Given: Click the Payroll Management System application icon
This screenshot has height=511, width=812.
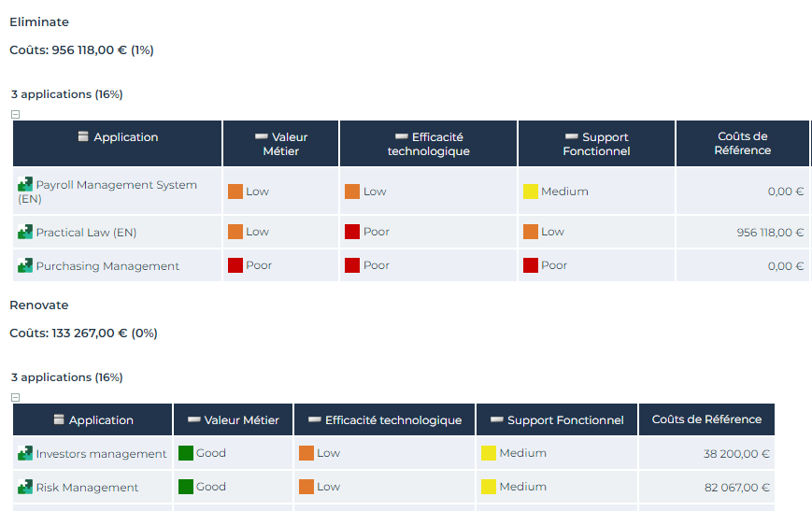Looking at the screenshot, I should pyautogui.click(x=25, y=185).
